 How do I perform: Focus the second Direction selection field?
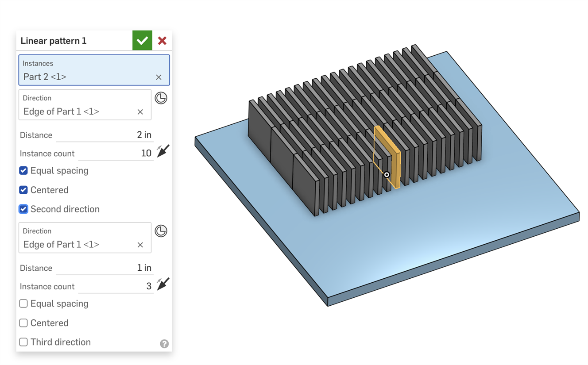coord(85,238)
